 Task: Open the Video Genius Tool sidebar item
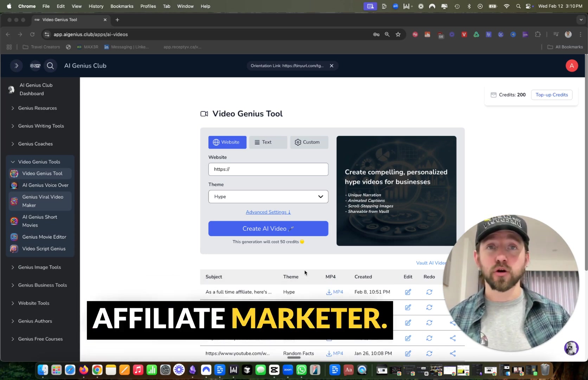(40, 173)
